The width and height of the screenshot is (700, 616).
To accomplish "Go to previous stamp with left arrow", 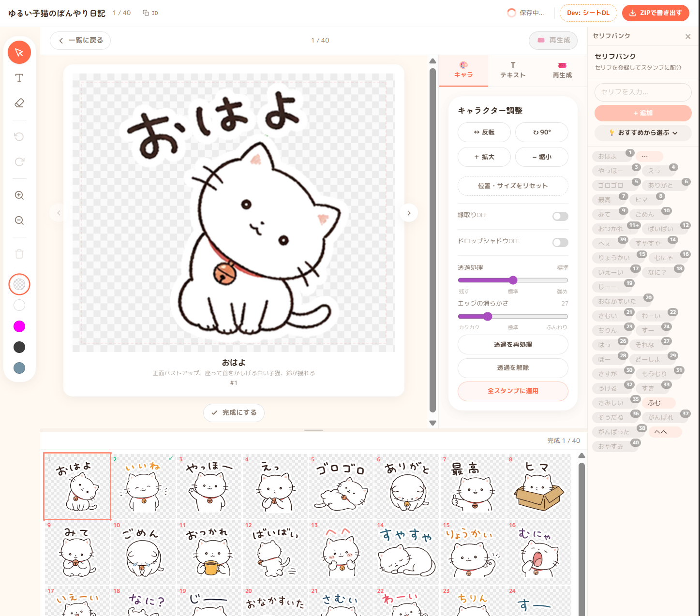I will (x=59, y=213).
